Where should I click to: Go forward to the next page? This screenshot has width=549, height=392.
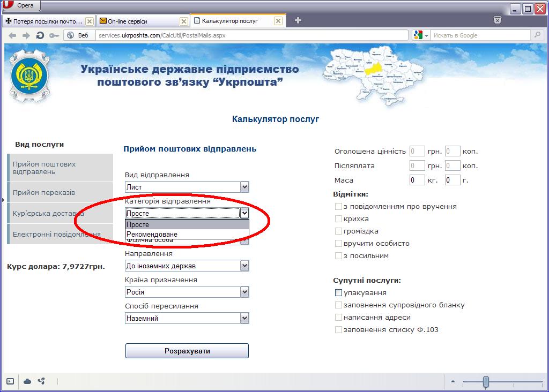26,35
